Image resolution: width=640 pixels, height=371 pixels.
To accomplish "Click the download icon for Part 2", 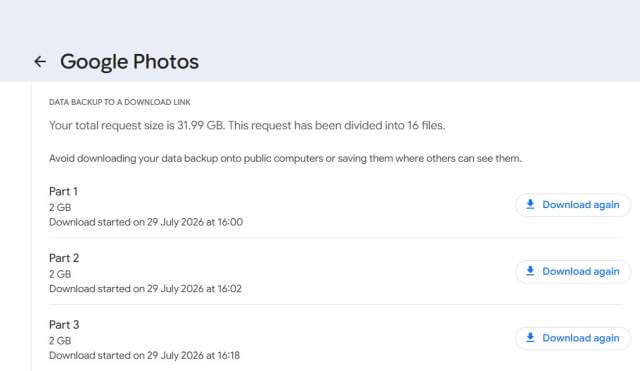I will [530, 271].
